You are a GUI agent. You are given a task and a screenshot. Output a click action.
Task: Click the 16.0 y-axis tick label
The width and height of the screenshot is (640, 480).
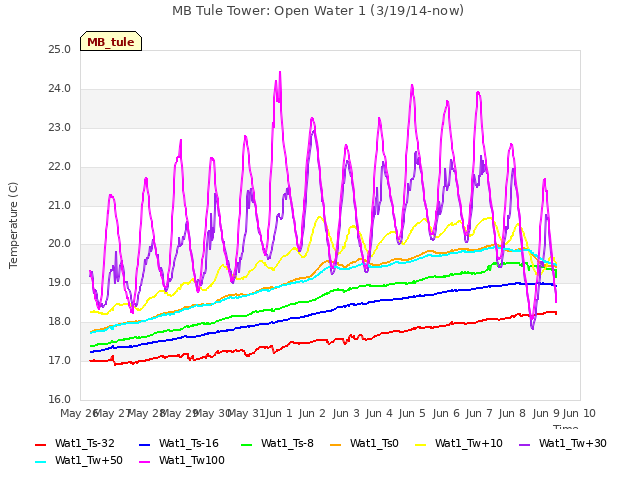click(x=60, y=400)
